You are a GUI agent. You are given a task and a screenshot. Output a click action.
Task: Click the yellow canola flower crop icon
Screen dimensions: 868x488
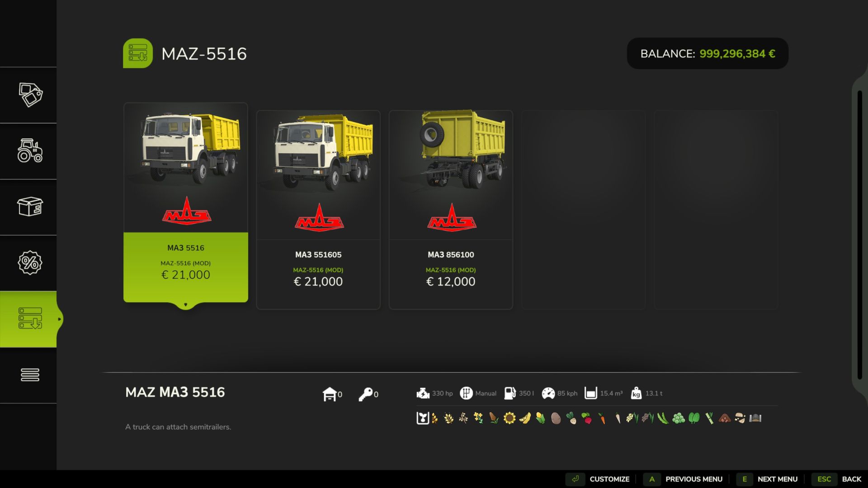click(x=478, y=418)
